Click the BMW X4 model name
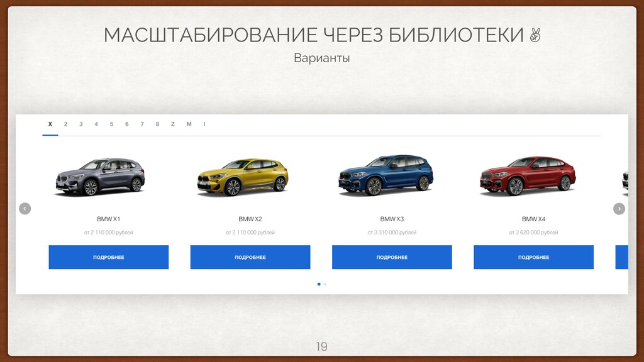The image size is (644, 362). [x=533, y=219]
